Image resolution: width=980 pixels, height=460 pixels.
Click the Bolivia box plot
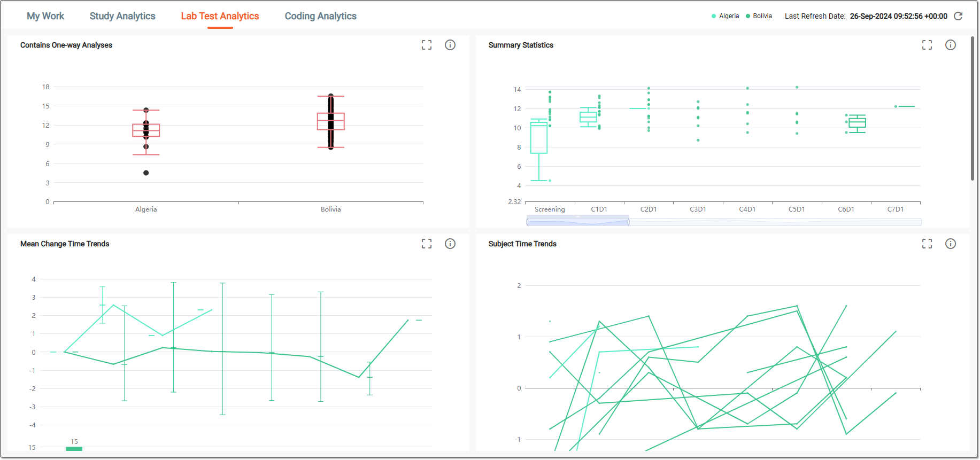[x=331, y=121]
